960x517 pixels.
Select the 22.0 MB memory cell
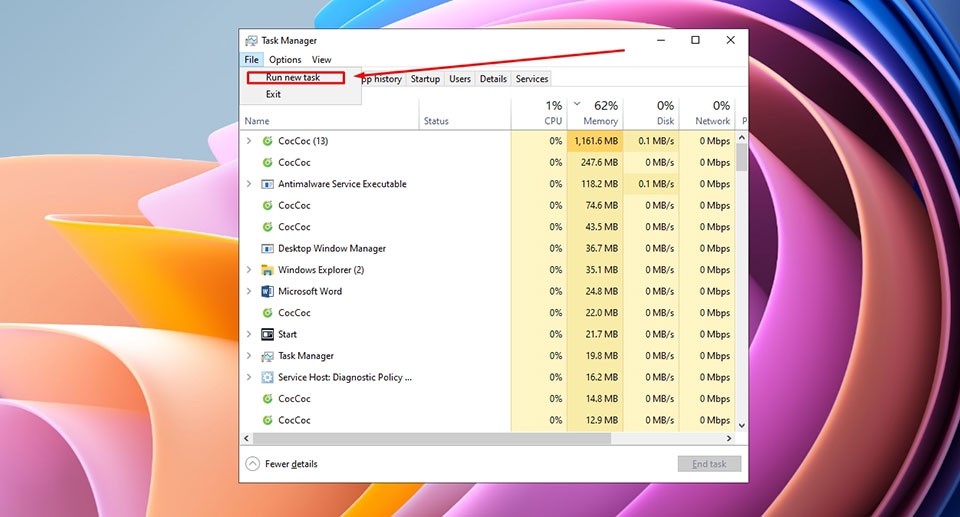[x=595, y=312]
